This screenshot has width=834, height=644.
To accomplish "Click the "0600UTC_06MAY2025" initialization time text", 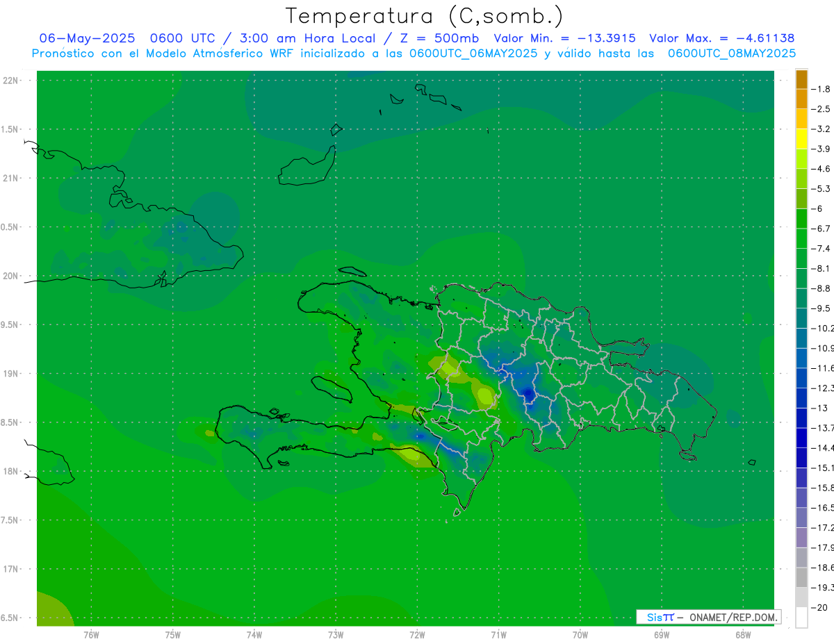I will pos(473,53).
